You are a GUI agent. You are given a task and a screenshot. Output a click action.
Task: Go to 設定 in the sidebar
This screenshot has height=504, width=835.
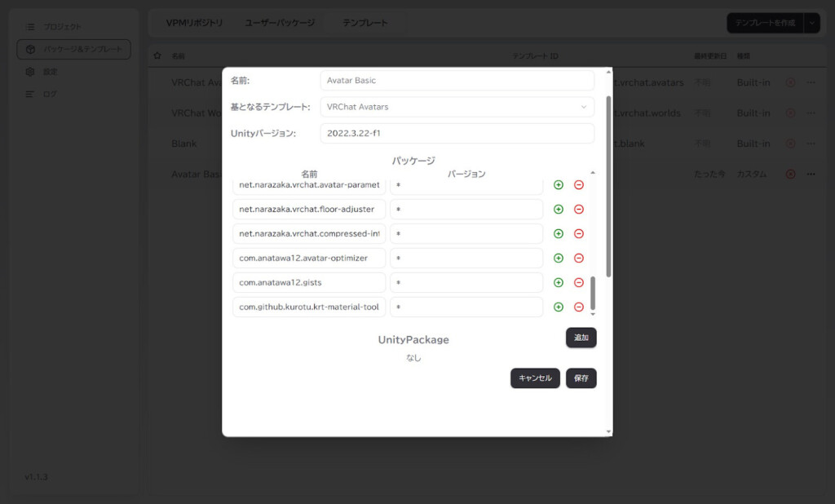[73, 72]
